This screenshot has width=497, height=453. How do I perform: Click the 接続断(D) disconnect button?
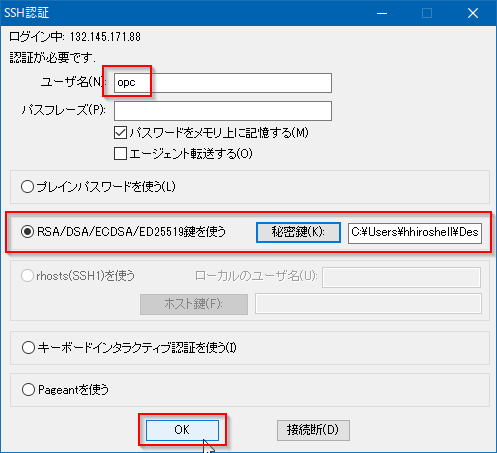(x=313, y=430)
